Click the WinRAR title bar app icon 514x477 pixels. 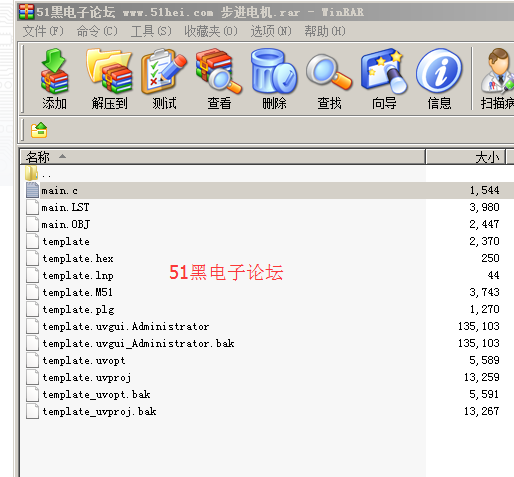click(x=27, y=12)
